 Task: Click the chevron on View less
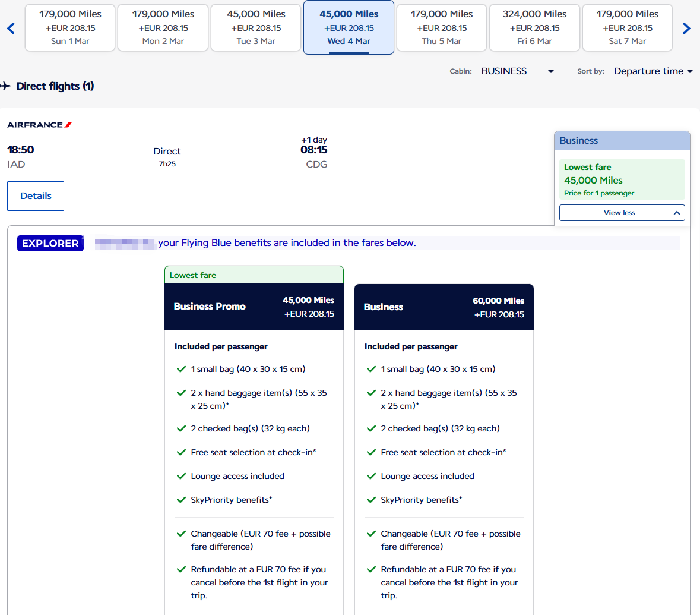tap(676, 213)
